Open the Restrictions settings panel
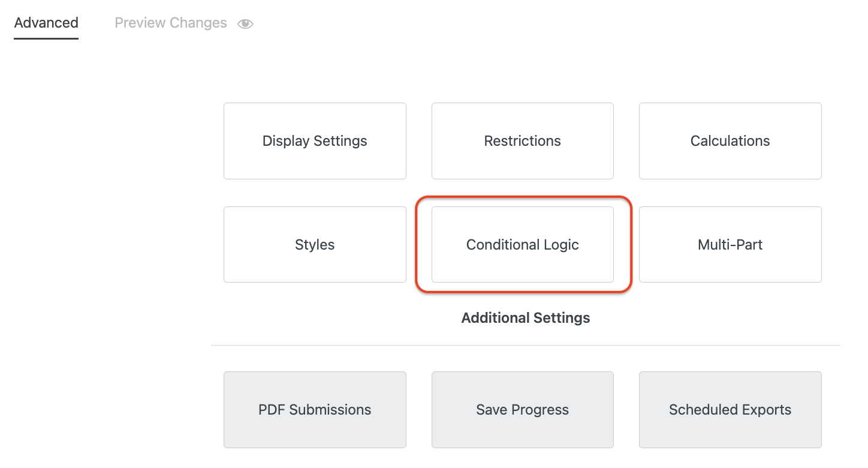868x468 pixels. point(522,141)
